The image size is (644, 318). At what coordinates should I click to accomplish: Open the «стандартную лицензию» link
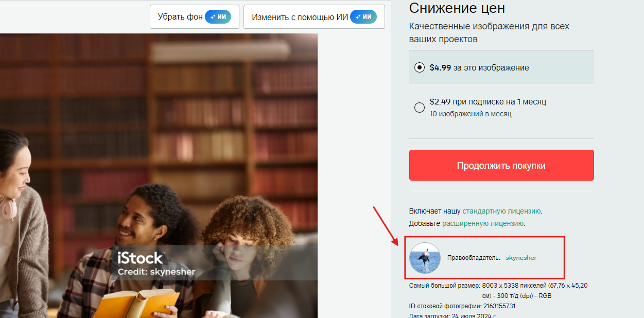501,211
